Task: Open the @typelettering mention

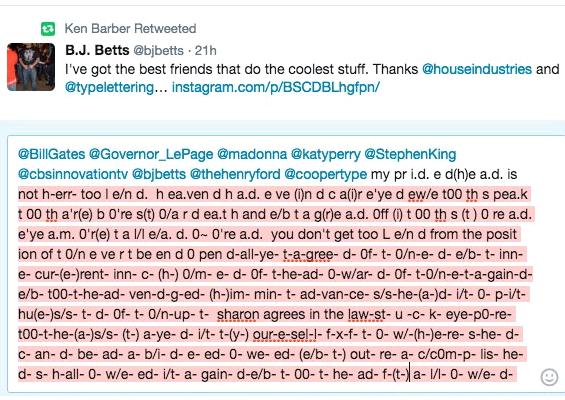Action: [110, 88]
